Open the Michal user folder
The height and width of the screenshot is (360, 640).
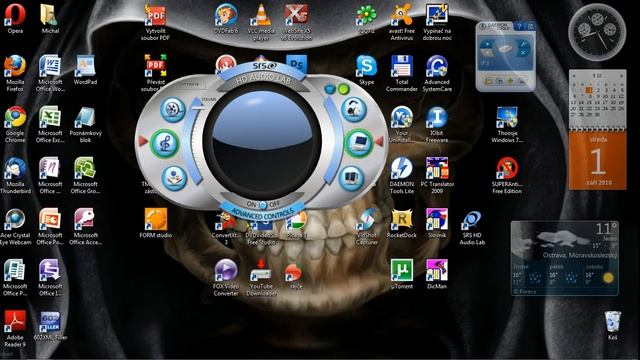click(50, 18)
